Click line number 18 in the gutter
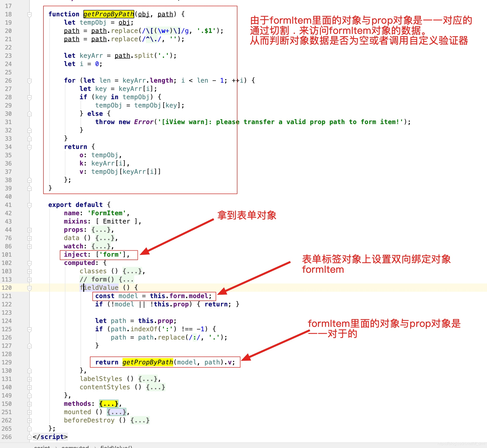The image size is (487, 448). click(x=8, y=14)
